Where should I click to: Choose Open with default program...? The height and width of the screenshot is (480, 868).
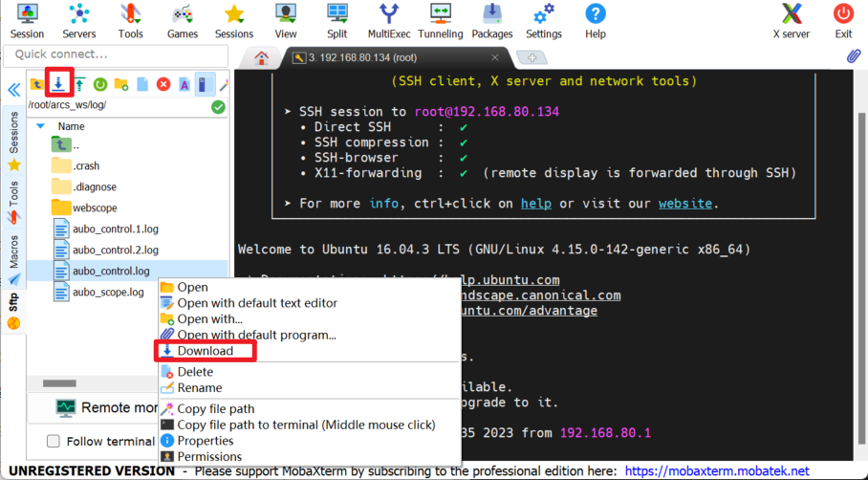pos(310,336)
